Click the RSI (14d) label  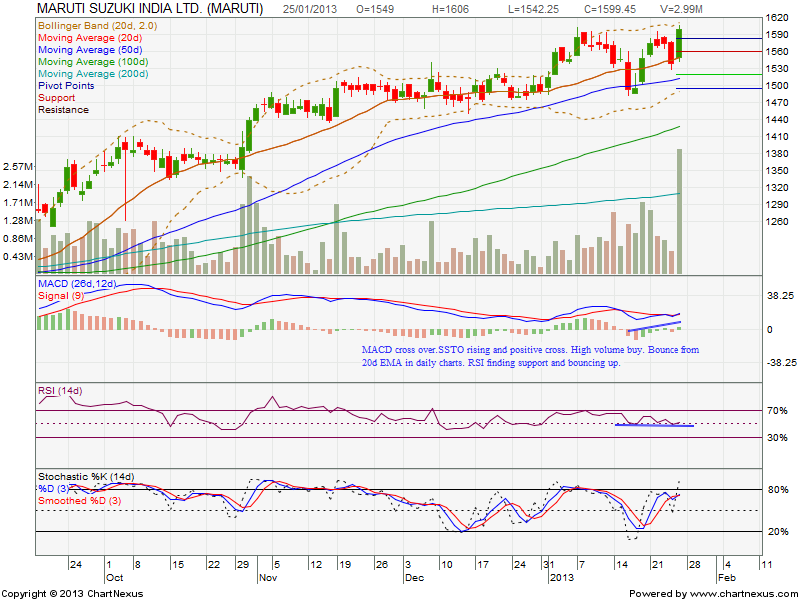[60, 391]
